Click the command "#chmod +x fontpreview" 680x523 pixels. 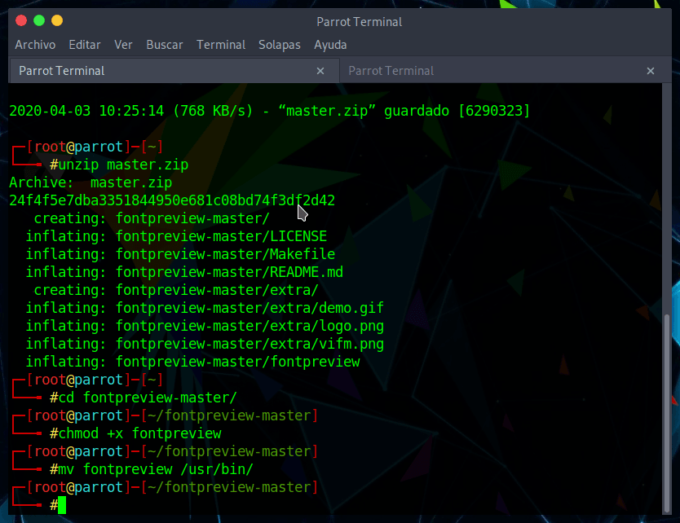click(136, 433)
